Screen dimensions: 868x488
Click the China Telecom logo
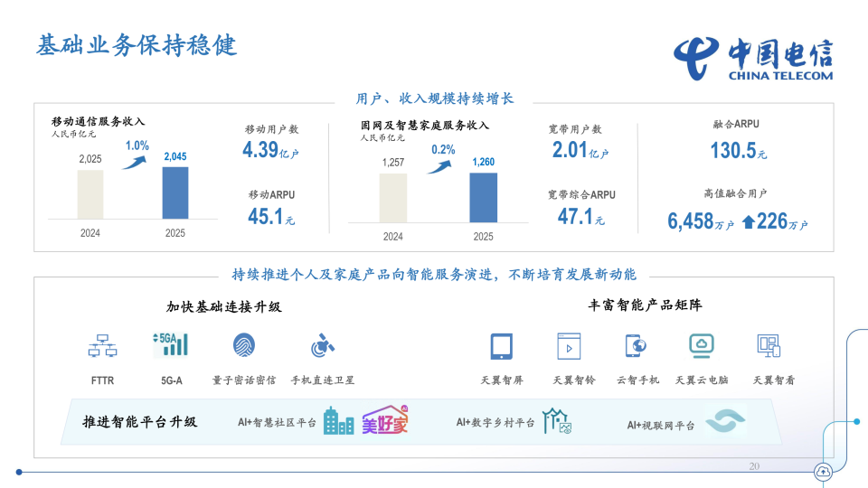pyautogui.click(x=753, y=59)
